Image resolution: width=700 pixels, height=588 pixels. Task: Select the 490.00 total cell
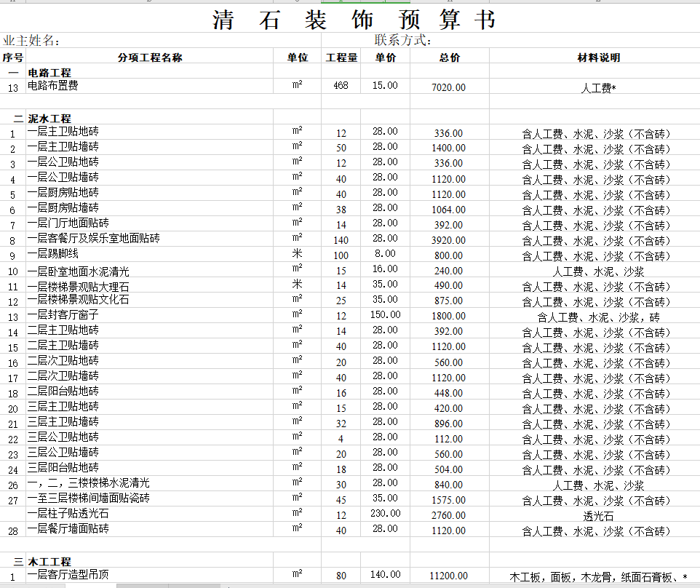coord(449,285)
